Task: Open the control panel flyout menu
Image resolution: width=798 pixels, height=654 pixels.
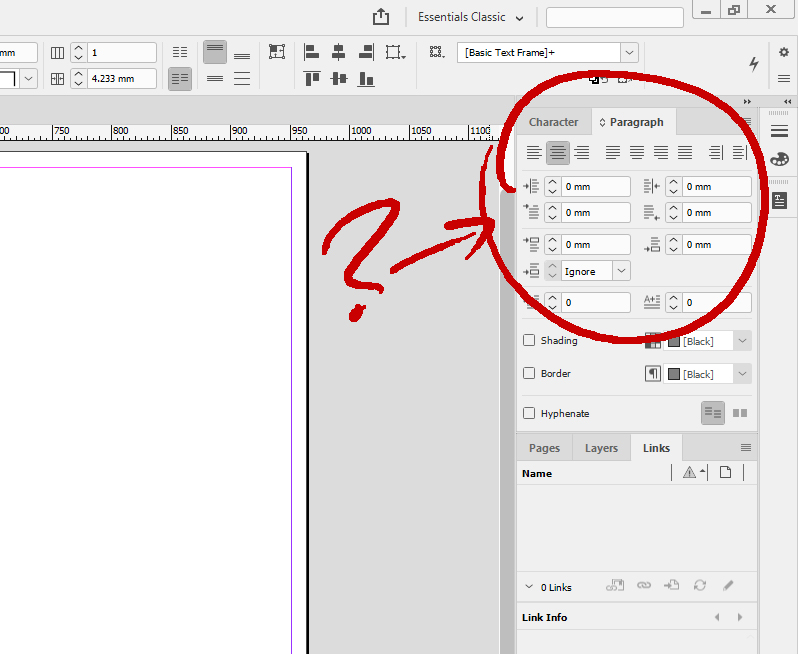Action: pyautogui.click(x=784, y=78)
